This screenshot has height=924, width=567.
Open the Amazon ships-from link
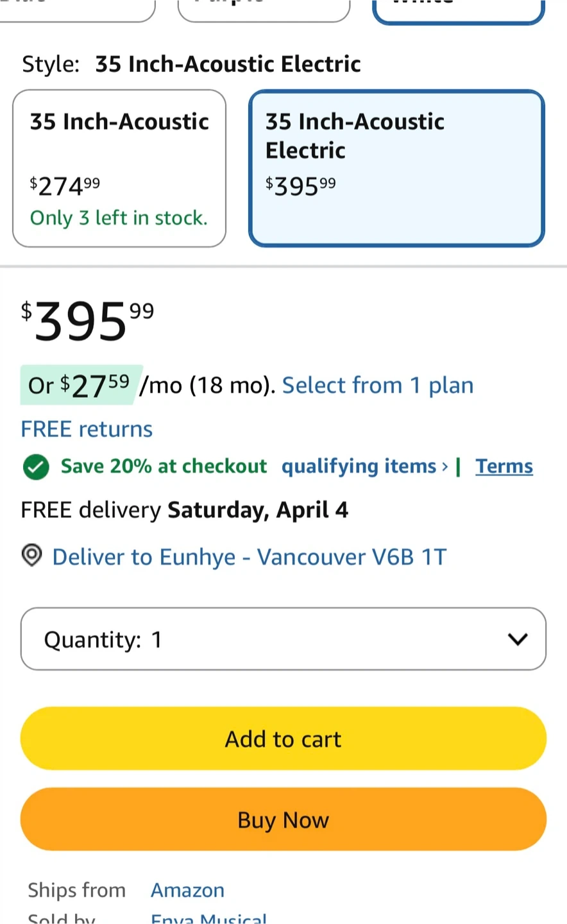[x=187, y=891]
